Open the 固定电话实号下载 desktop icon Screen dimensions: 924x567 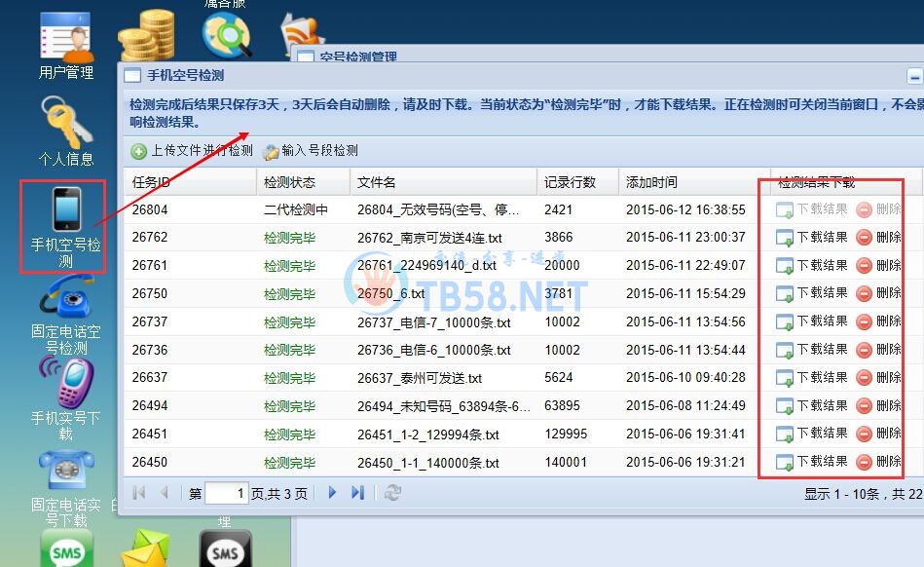[x=66, y=488]
